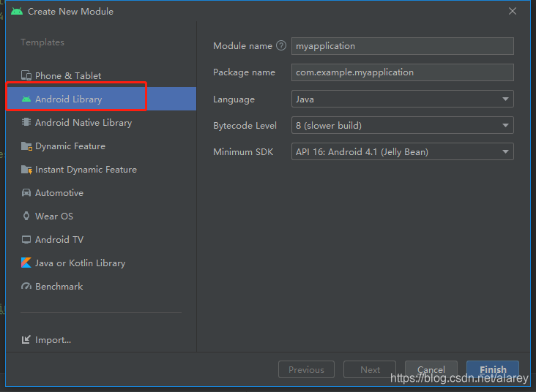This screenshot has width=536, height=392.
Task: Choose the Dynamic Feature template
Action: (101, 146)
